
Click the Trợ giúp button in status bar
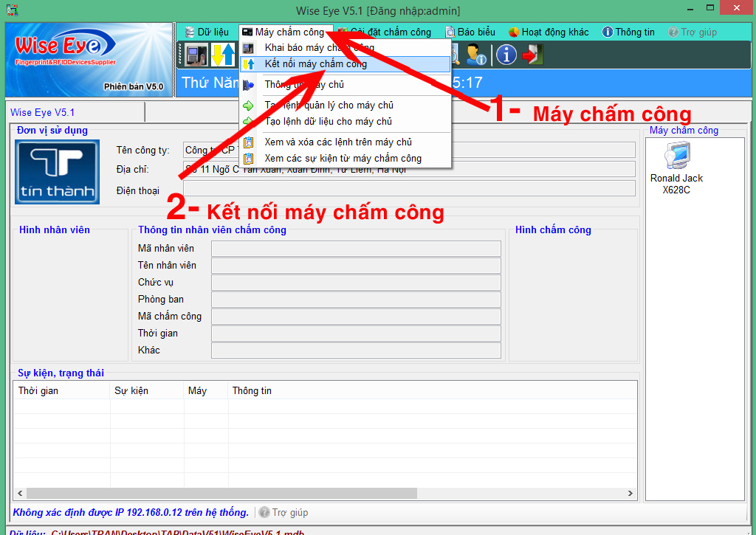pyautogui.click(x=283, y=513)
